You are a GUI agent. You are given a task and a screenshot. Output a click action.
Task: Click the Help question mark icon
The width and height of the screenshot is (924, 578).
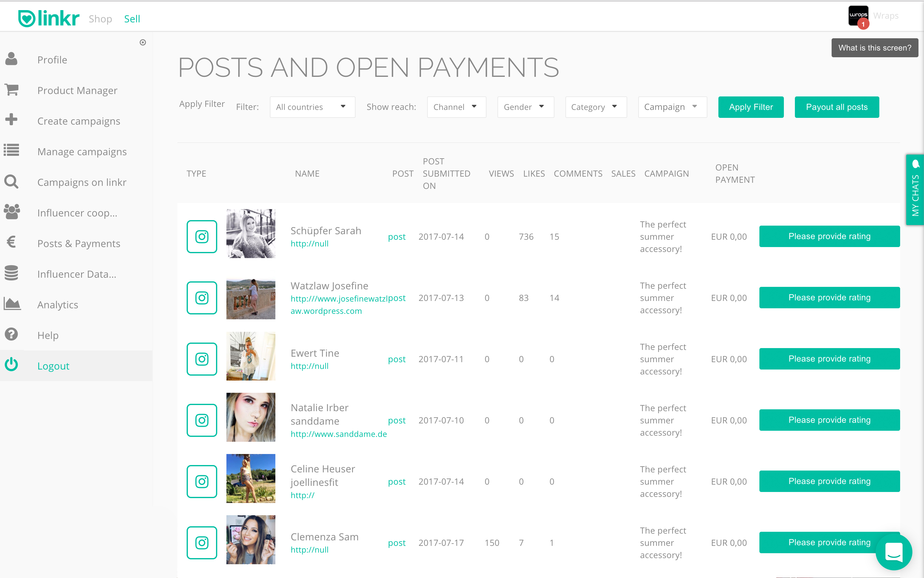11,334
